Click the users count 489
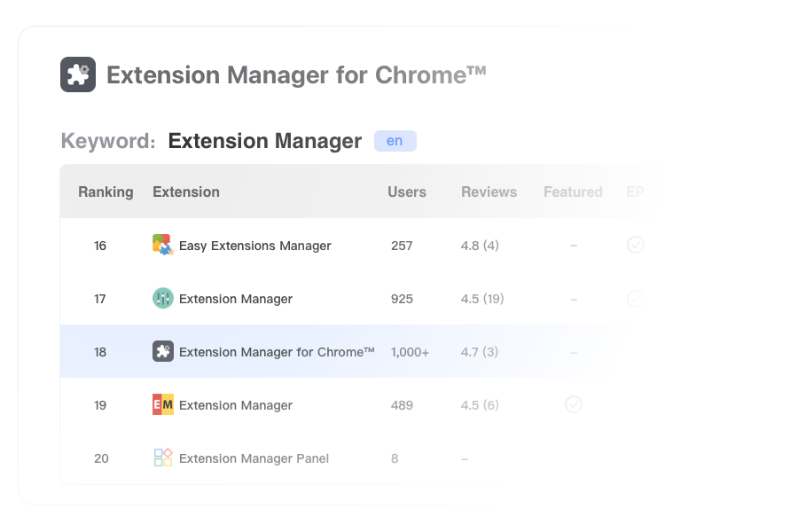Image resolution: width=798 pixels, height=532 pixels. (x=402, y=405)
